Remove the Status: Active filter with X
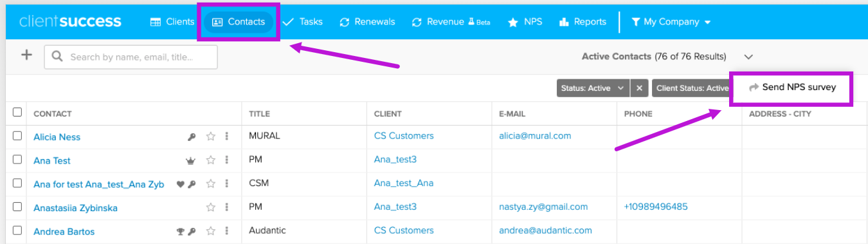 click(638, 88)
